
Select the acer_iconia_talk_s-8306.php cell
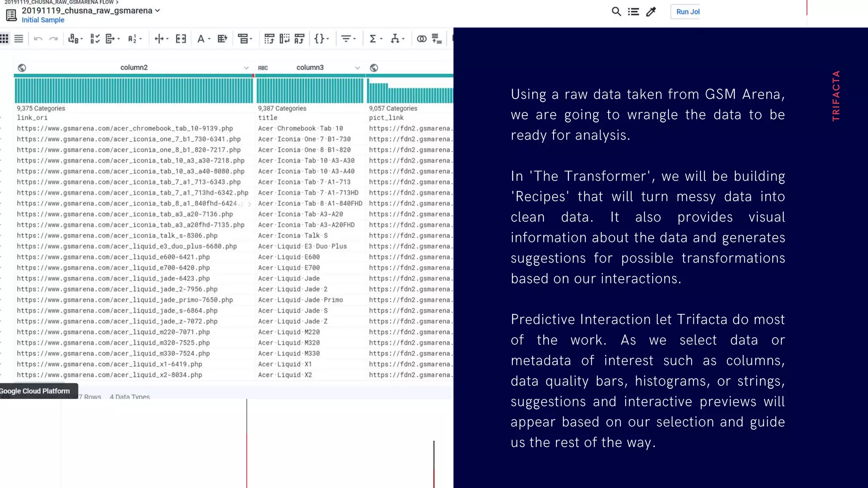pyautogui.click(x=117, y=236)
